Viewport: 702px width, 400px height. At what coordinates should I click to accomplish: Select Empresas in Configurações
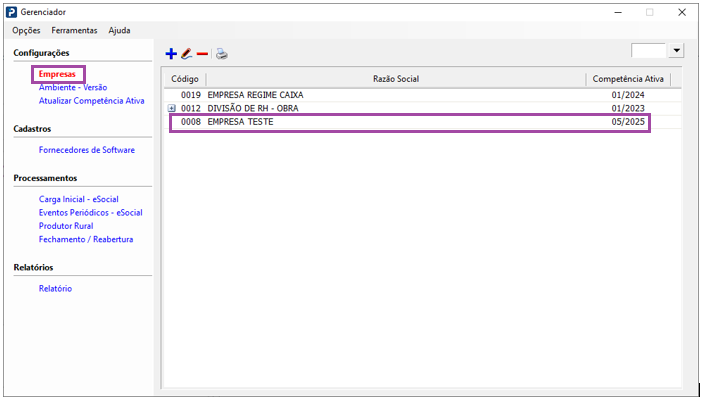click(57, 74)
